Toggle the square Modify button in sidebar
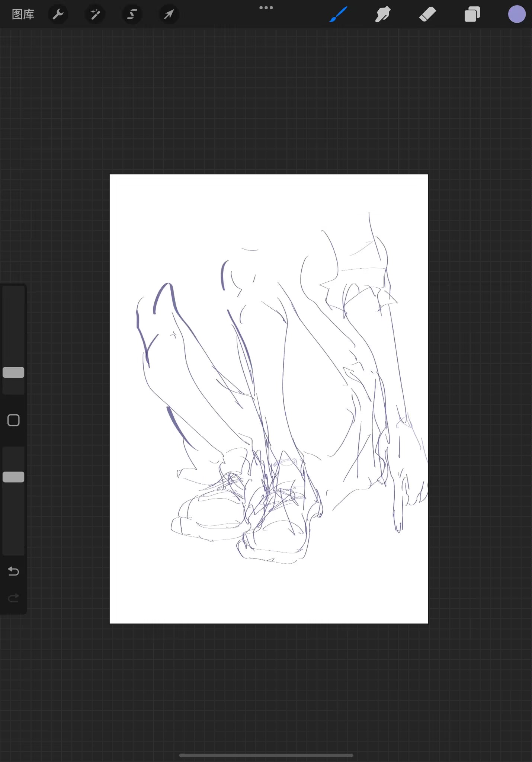The image size is (532, 762). coord(13,420)
